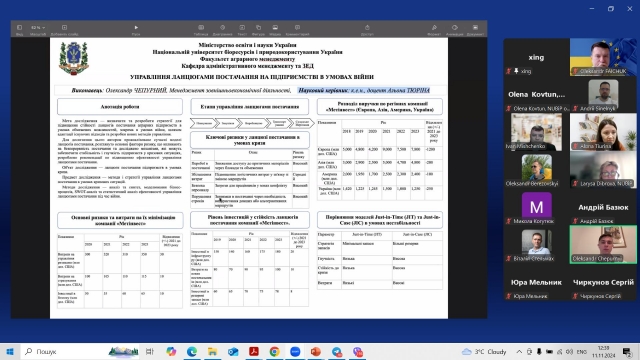Select Olena Kovtun participant tile

536,95
